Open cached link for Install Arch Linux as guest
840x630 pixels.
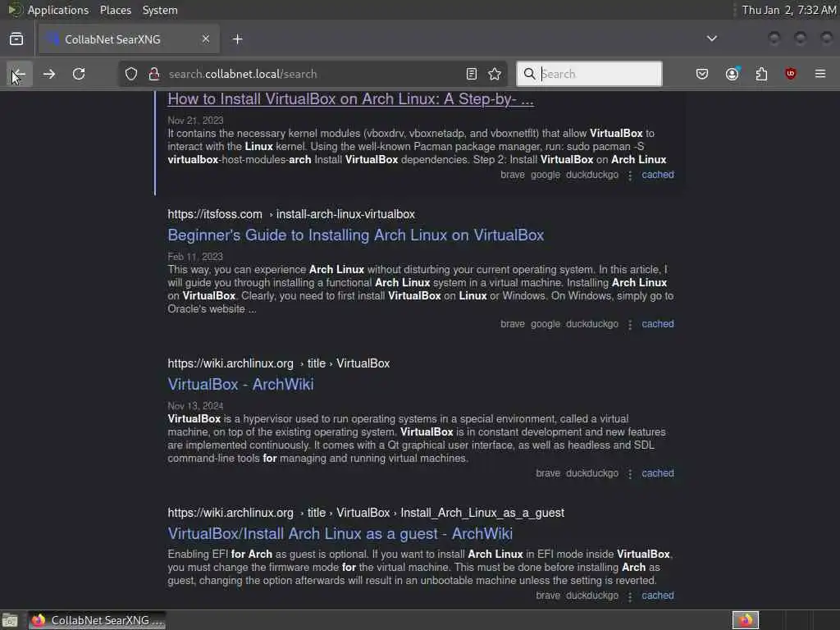(658, 596)
